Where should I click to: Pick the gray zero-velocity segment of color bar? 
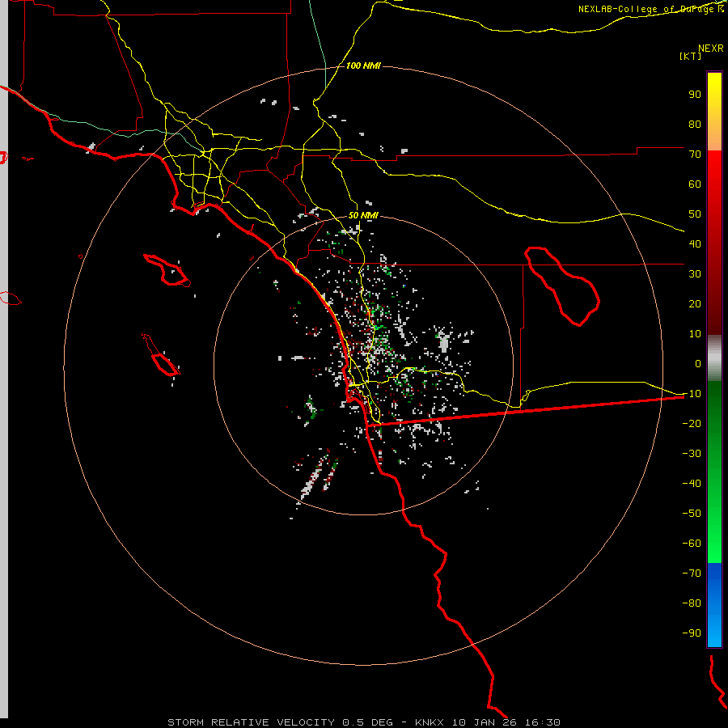pyautogui.click(x=714, y=358)
